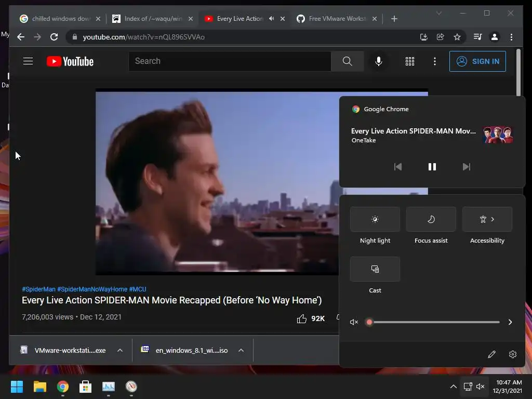Toggle Night light quick setting
The height and width of the screenshot is (399, 532).
tap(375, 219)
